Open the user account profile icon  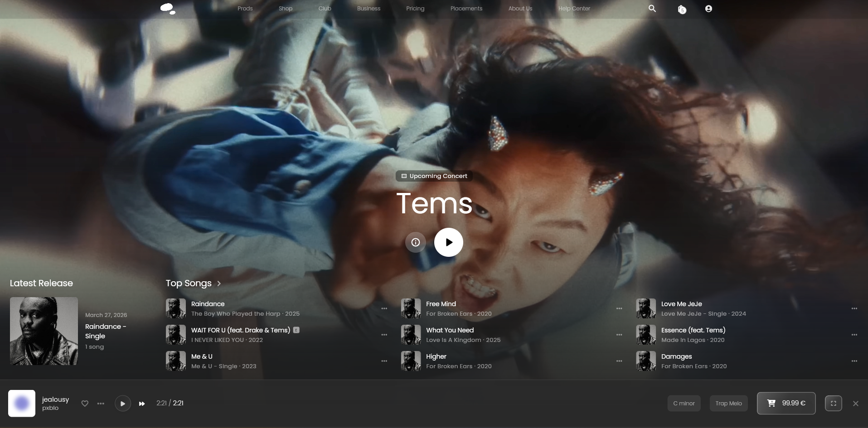(x=708, y=9)
